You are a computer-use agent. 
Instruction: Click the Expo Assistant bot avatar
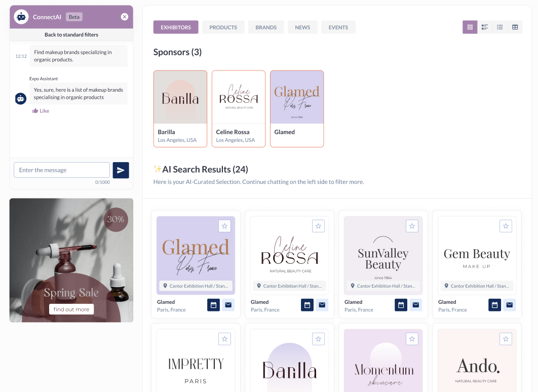pos(21,99)
